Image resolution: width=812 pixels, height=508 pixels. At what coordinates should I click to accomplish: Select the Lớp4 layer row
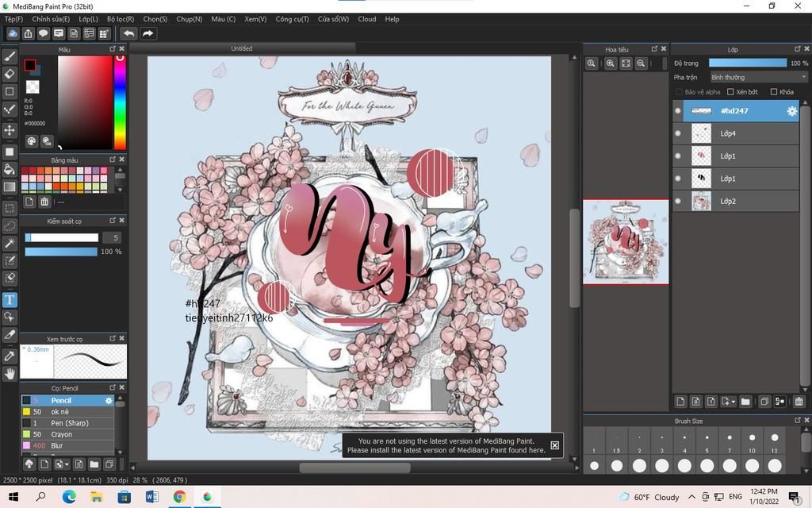click(735, 133)
